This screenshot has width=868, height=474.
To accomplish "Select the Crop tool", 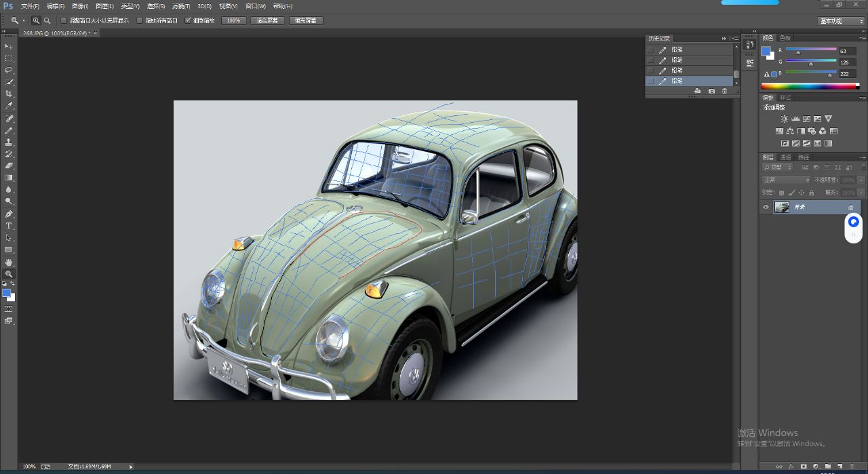I will pyautogui.click(x=9, y=94).
